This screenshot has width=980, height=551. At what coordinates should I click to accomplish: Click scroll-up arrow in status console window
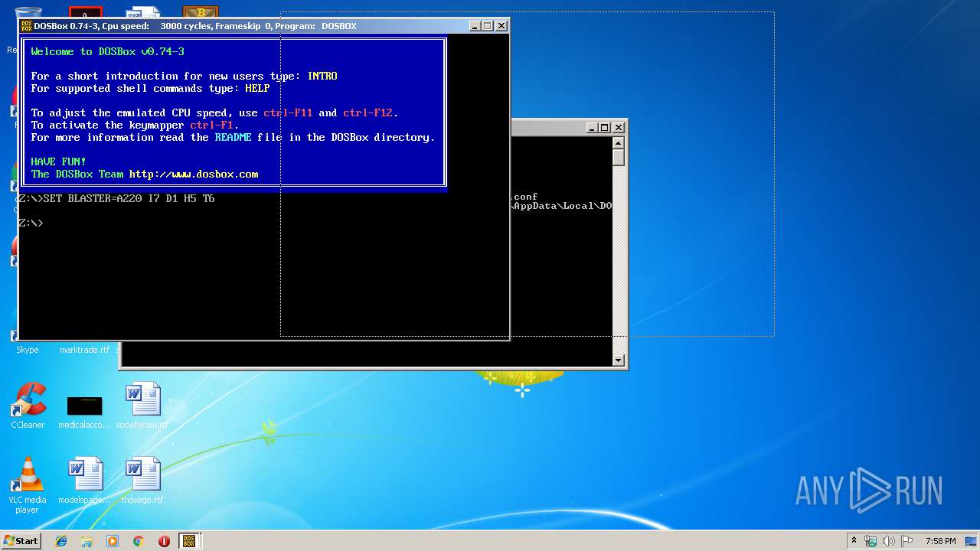tap(619, 143)
